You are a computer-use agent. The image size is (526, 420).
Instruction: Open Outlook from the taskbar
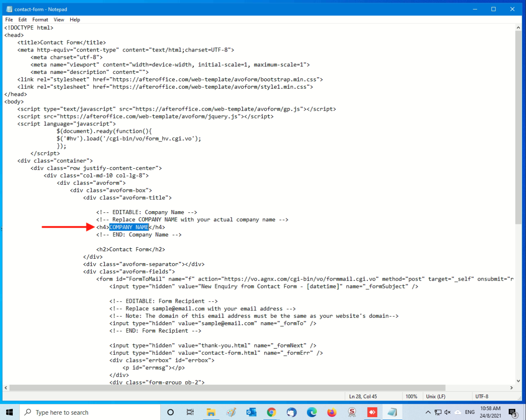(x=251, y=412)
